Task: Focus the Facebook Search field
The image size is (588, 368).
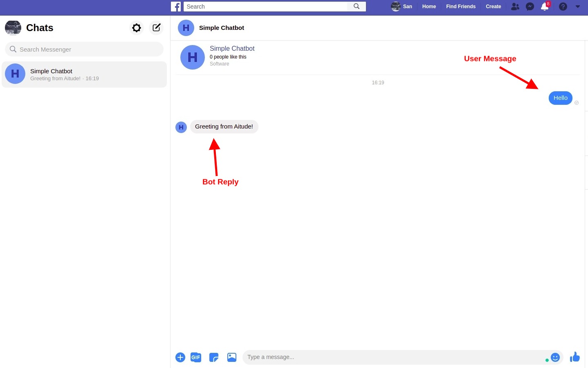Action: (x=265, y=7)
